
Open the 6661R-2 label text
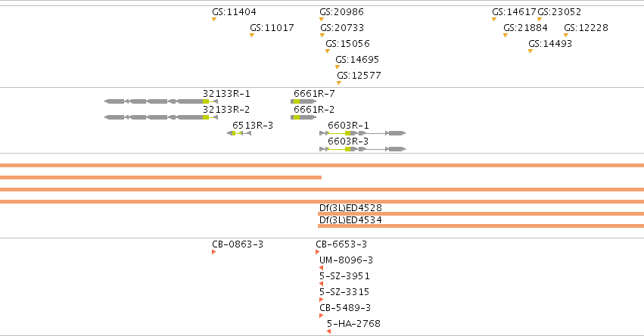coord(314,110)
